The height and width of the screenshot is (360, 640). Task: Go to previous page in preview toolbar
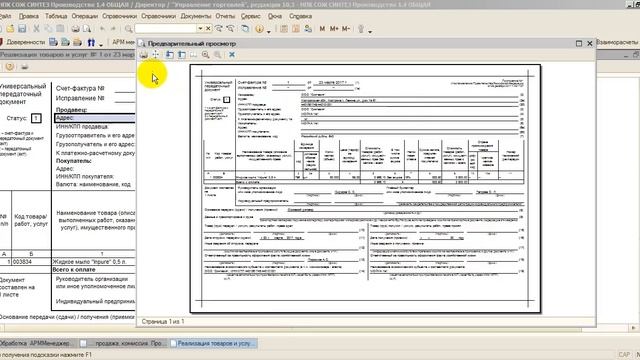coord(169,55)
